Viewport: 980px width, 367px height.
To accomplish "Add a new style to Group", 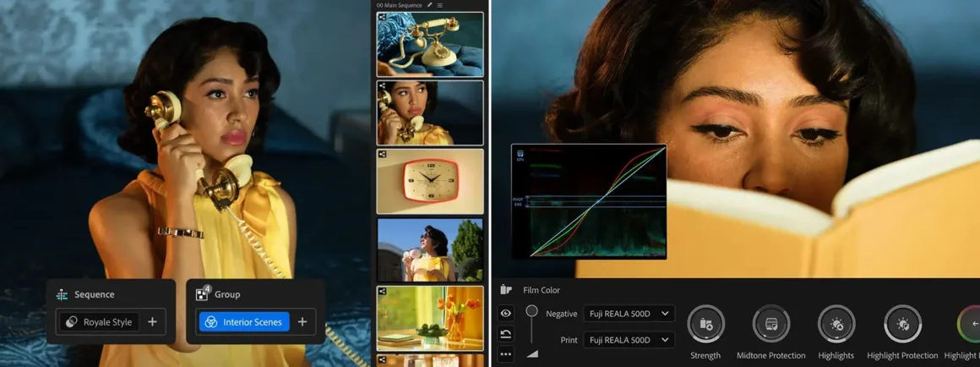I will [302, 322].
